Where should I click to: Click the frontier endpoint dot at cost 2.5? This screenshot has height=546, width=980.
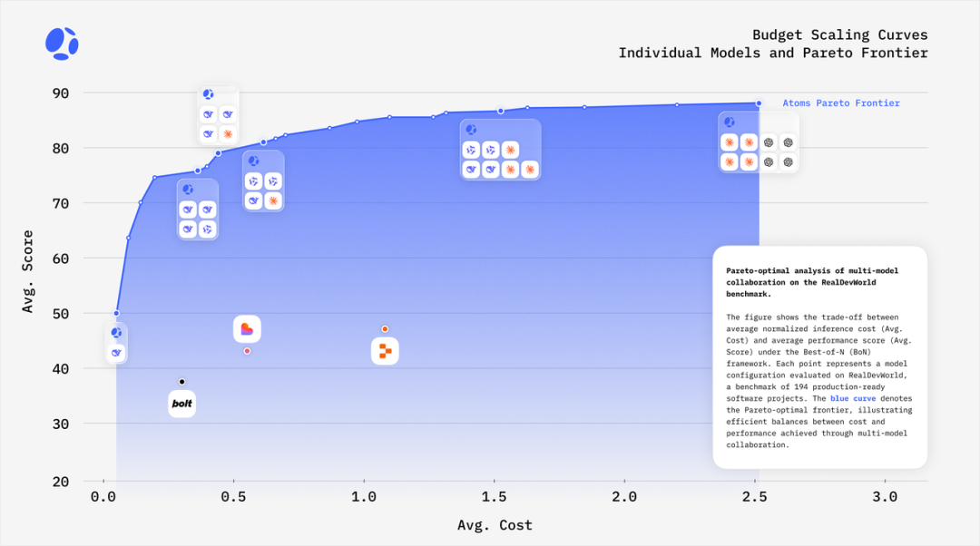point(759,103)
